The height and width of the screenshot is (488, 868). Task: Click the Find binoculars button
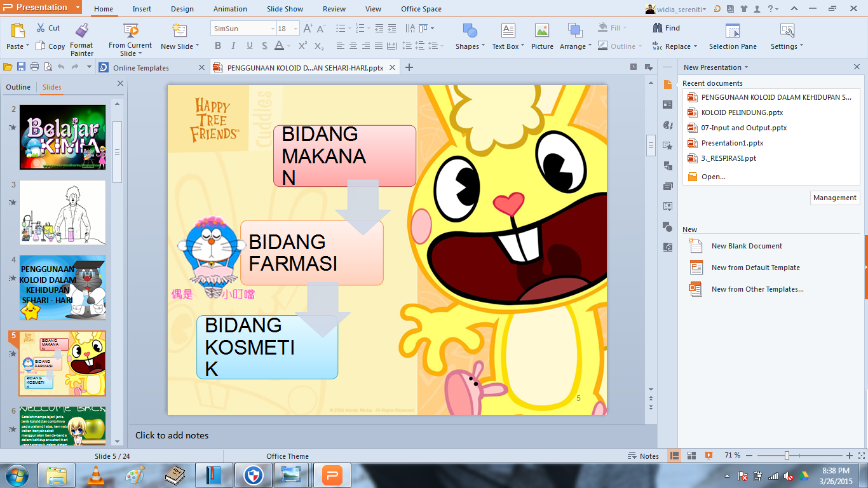[666, 28]
